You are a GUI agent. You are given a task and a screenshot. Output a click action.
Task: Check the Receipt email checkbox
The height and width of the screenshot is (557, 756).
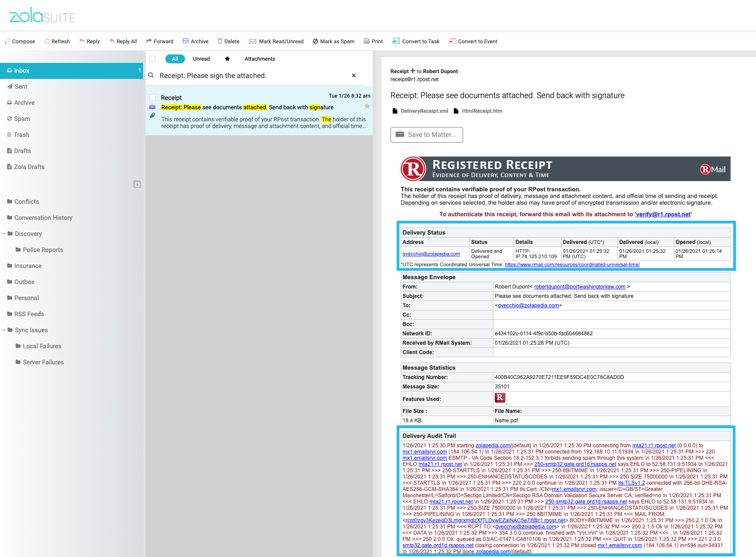pos(152,97)
